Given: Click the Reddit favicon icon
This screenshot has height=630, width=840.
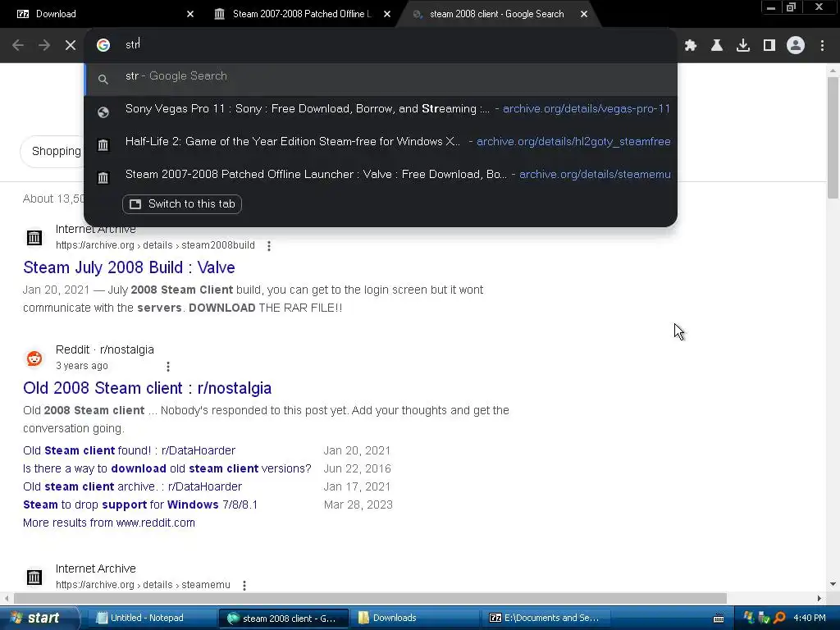Looking at the screenshot, I should pyautogui.click(x=34, y=358).
